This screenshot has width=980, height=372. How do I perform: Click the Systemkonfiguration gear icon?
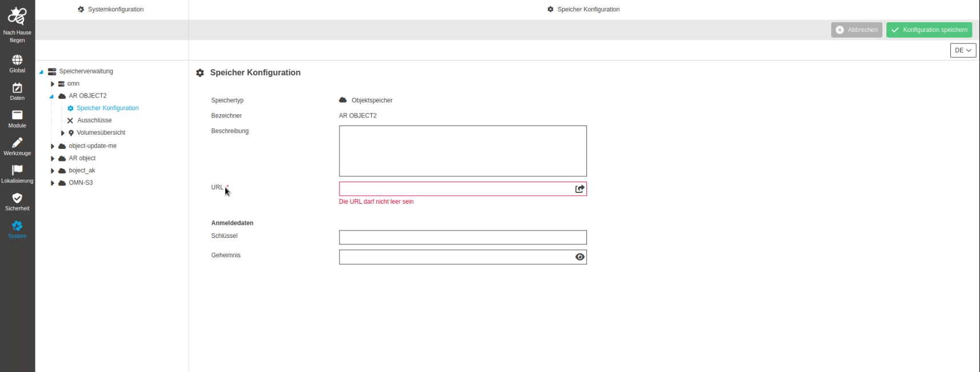pyautogui.click(x=81, y=9)
